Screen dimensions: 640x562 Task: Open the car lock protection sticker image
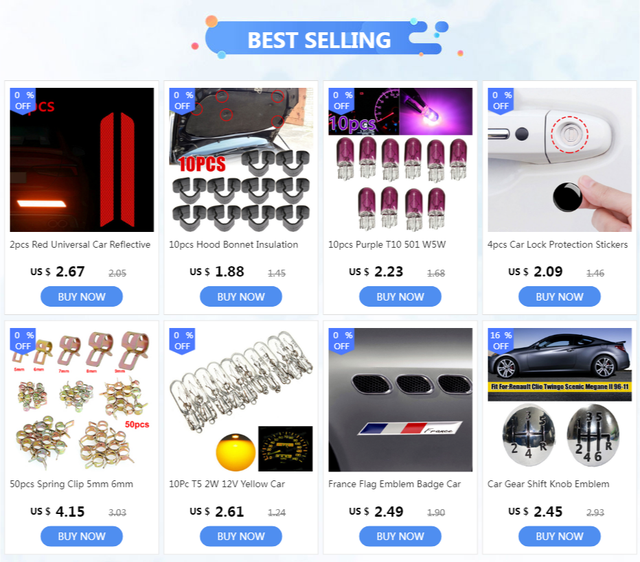560,160
